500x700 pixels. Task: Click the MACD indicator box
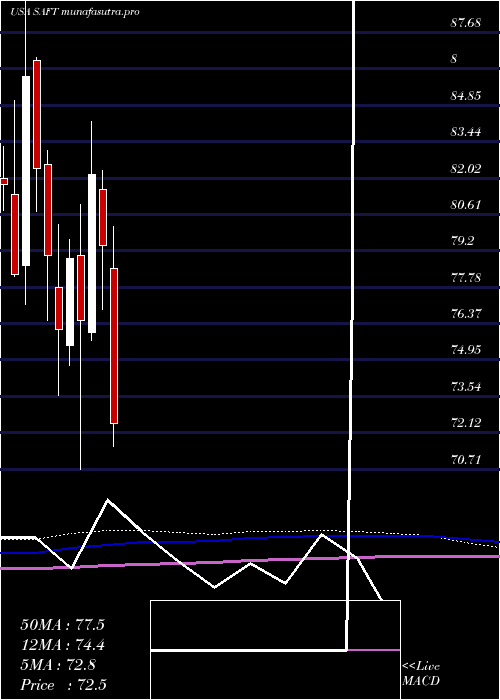pyautogui.click(x=275, y=650)
